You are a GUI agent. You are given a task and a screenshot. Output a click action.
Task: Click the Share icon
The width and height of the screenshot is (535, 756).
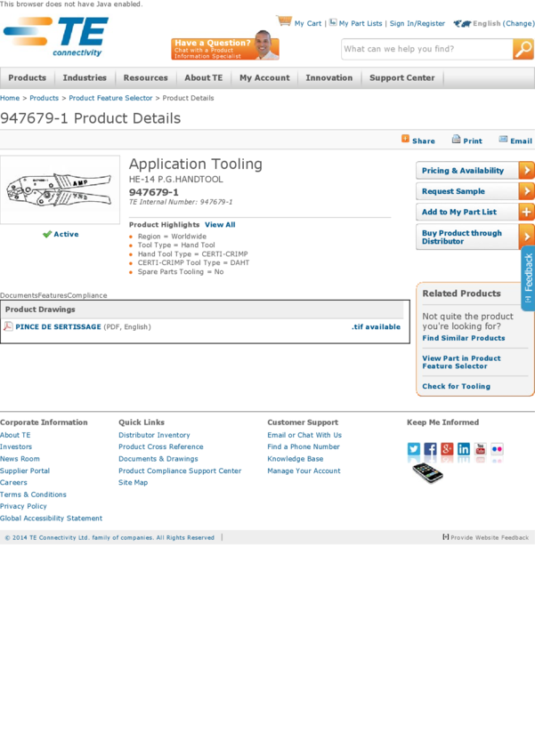click(405, 139)
